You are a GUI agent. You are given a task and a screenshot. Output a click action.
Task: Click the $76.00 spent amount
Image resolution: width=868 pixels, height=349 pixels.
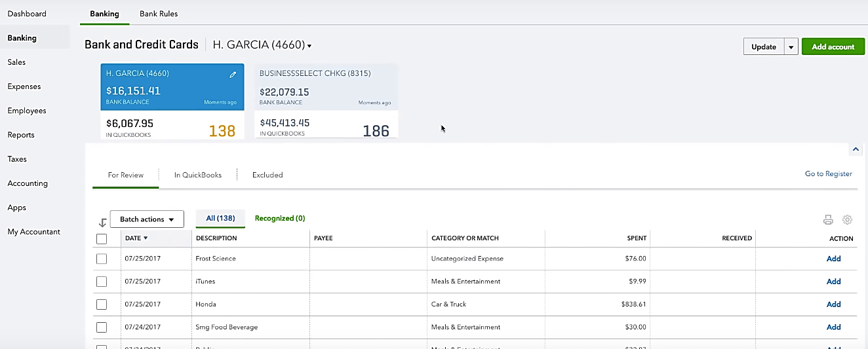coord(636,259)
